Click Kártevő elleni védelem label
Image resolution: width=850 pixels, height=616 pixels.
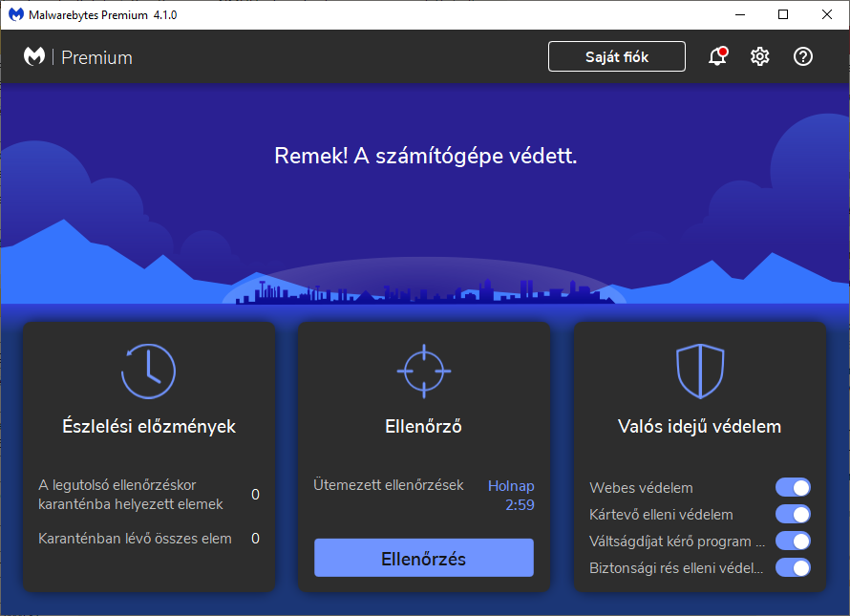click(661, 515)
